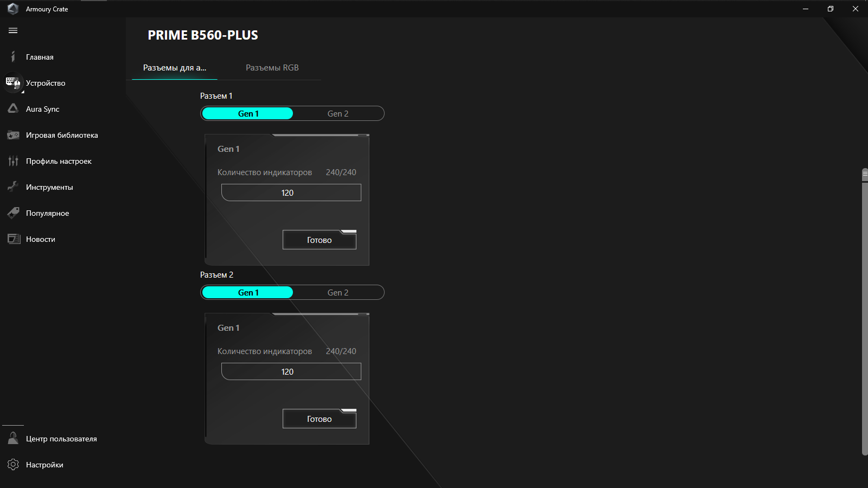Close the Armoury Crate window
Screen dimensions: 868x488
click(x=856, y=9)
